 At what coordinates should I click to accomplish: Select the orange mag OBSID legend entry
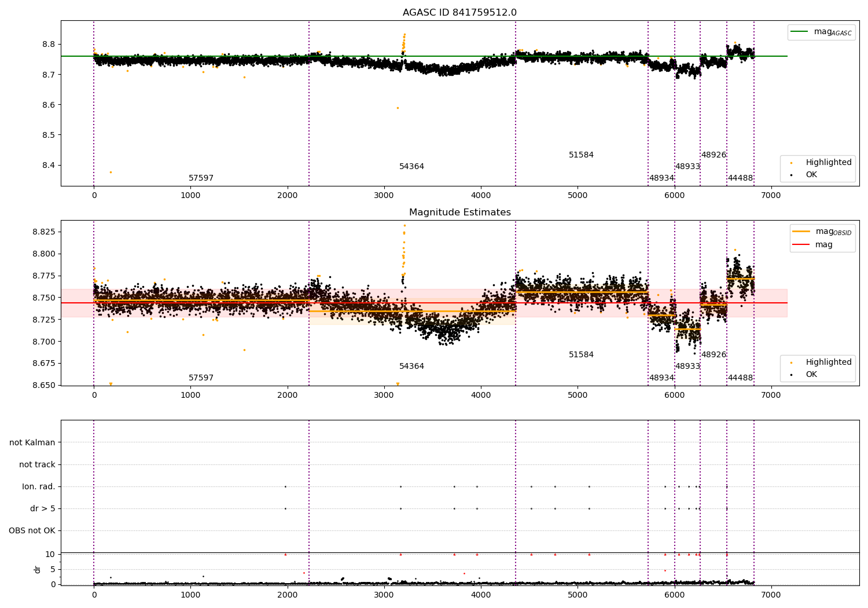point(822,232)
